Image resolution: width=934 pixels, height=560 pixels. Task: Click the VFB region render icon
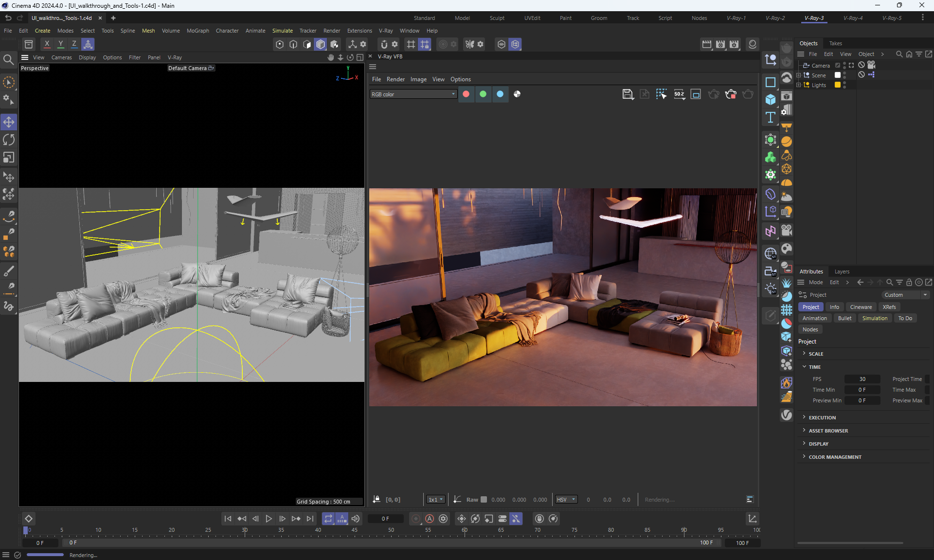(696, 94)
